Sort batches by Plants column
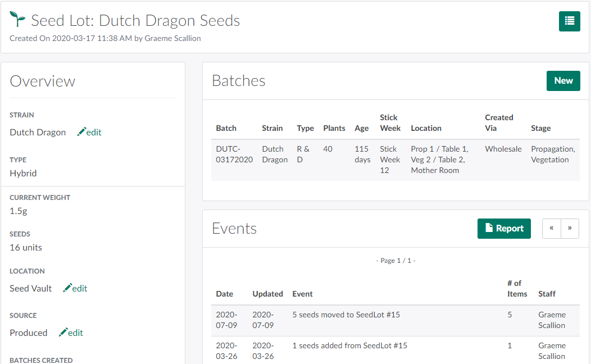 click(334, 128)
